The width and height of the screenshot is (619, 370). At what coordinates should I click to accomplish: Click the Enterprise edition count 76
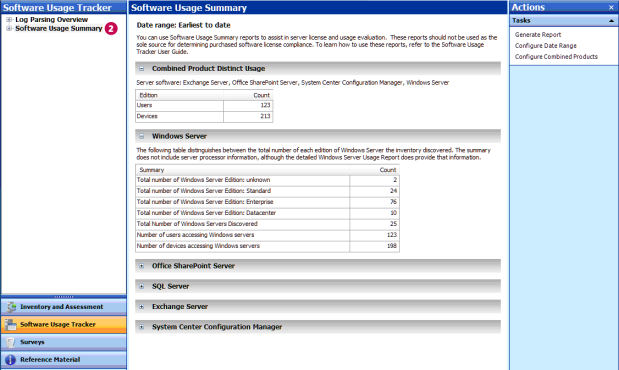[394, 202]
